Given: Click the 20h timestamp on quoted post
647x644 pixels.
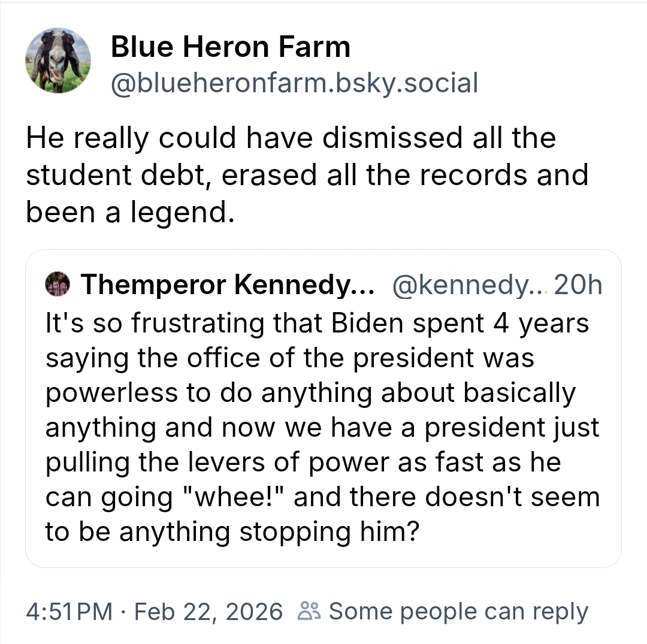Looking at the screenshot, I should pyautogui.click(x=578, y=285).
